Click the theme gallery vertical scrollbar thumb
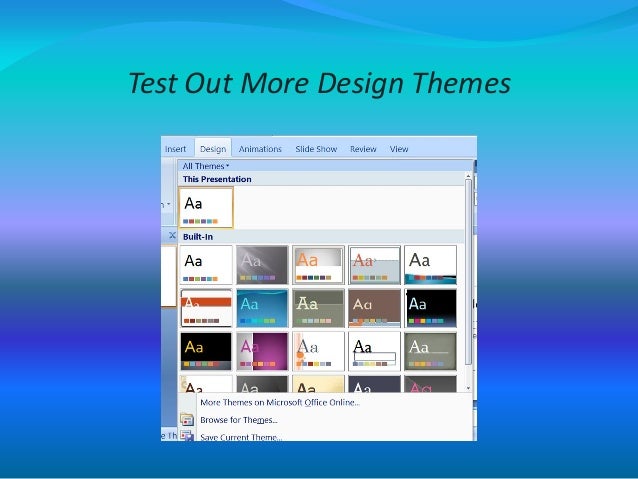The image size is (638, 479). click(468, 272)
